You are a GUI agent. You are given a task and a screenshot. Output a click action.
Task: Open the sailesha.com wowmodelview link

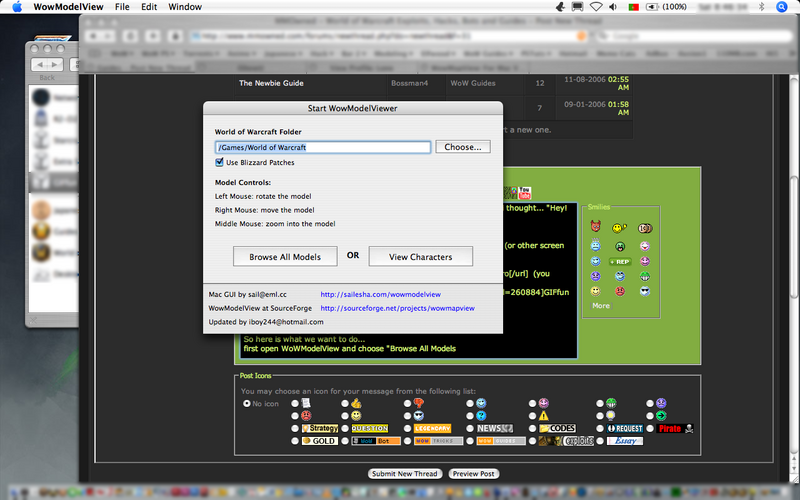click(x=381, y=294)
